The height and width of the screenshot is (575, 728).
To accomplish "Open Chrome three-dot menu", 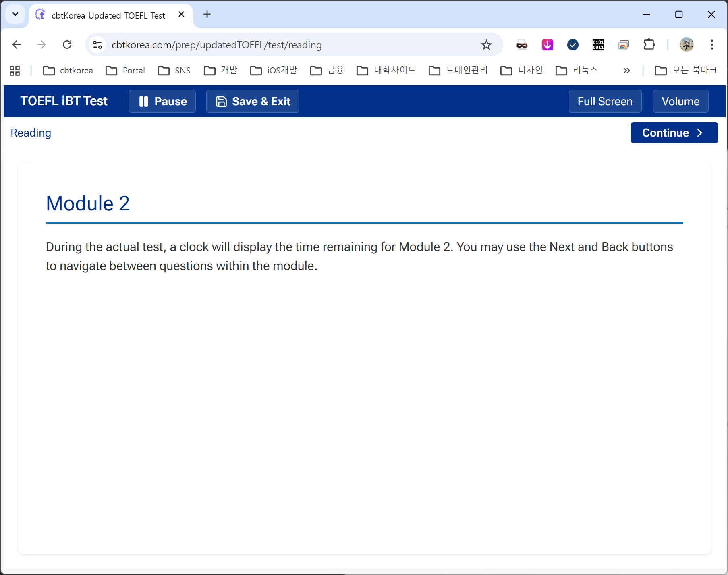I will pos(712,45).
